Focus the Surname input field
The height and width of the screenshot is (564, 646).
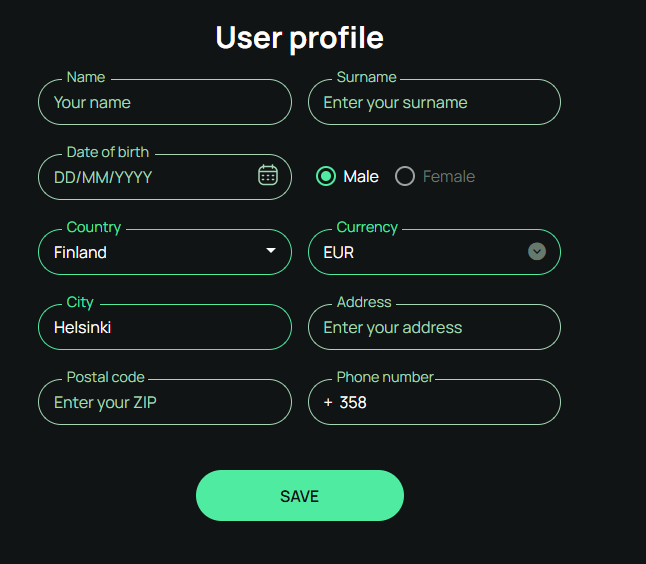[434, 102]
